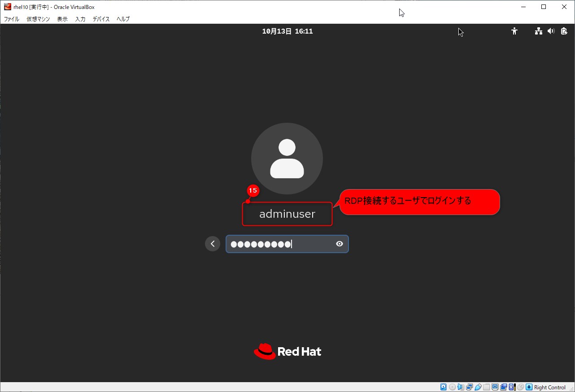Open the accessibility menu in top bar
The height and width of the screenshot is (392, 575).
[514, 31]
